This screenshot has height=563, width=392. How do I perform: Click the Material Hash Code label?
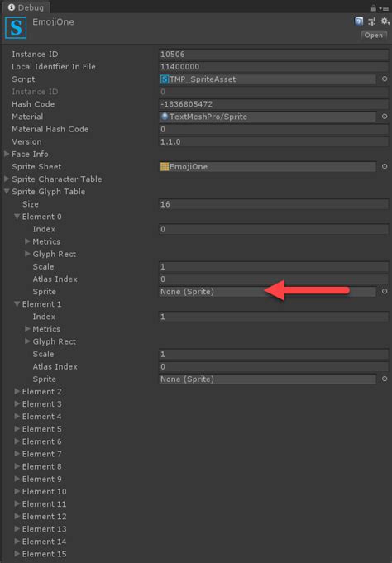pos(50,129)
